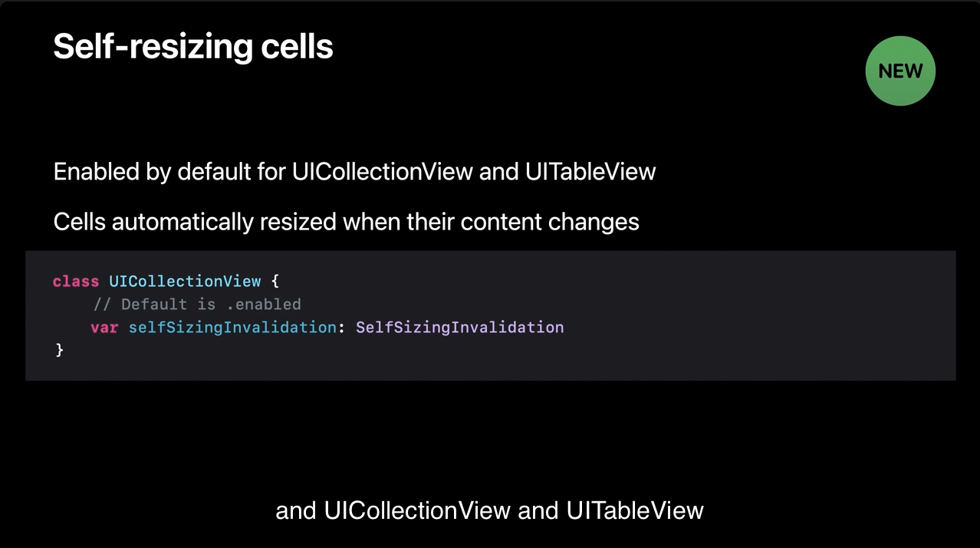Viewport: 980px width, 548px height.
Task: Click the 'Cells automatically resized' bullet line
Action: (x=346, y=222)
